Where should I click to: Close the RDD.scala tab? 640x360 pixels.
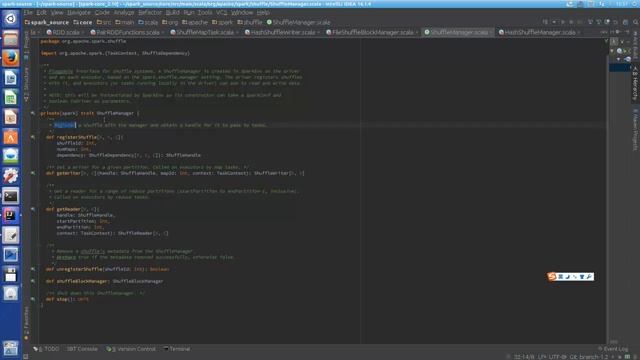click(83, 33)
